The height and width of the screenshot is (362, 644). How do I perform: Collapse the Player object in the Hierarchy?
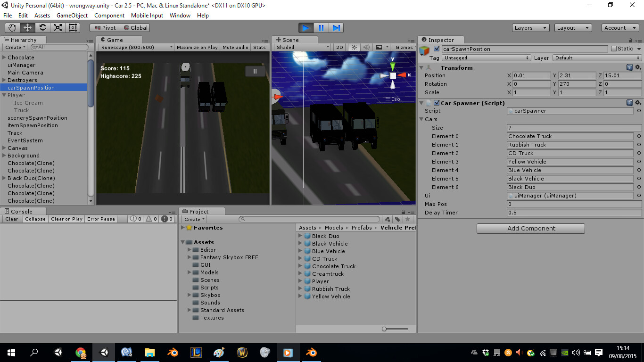pos(4,95)
